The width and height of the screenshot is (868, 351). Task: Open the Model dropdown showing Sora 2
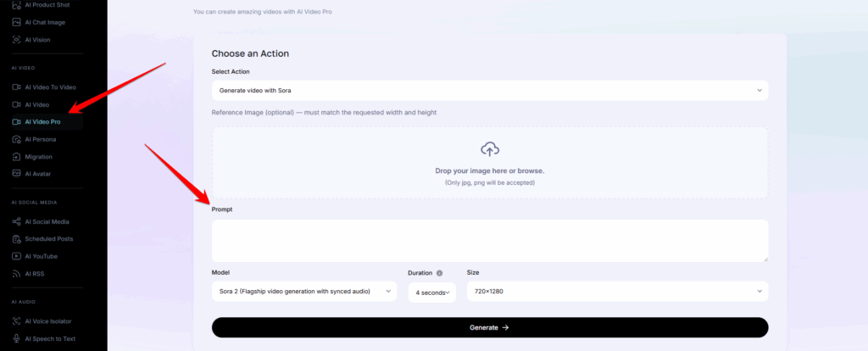click(x=303, y=292)
